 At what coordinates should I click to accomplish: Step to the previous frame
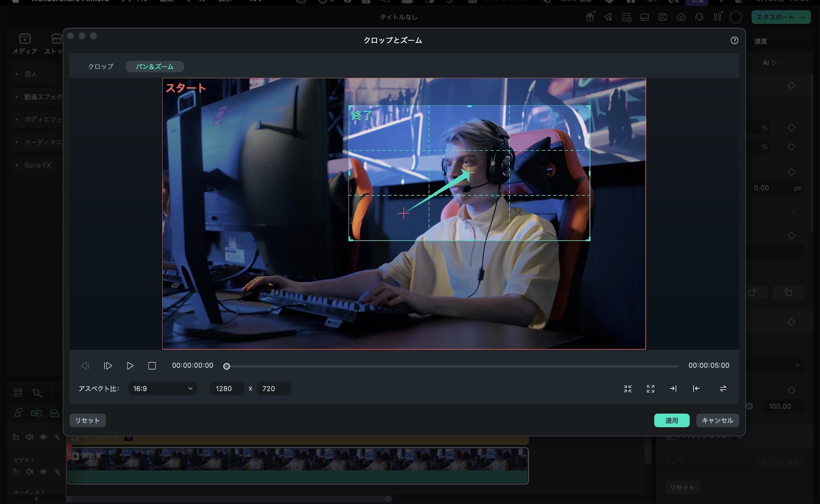[85, 366]
